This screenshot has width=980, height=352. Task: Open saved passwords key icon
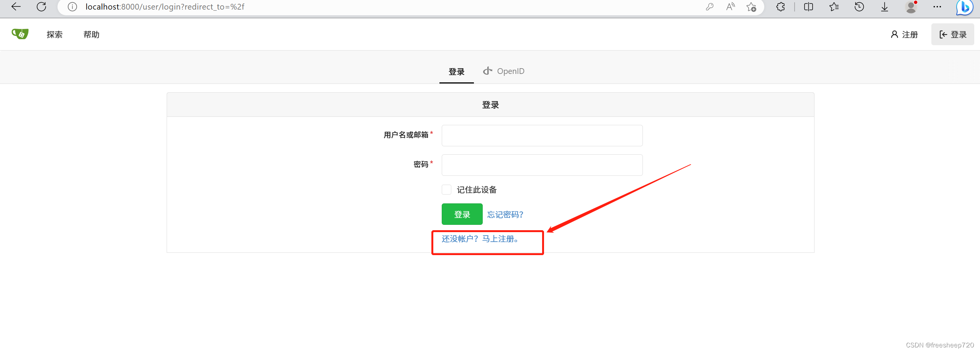click(710, 7)
